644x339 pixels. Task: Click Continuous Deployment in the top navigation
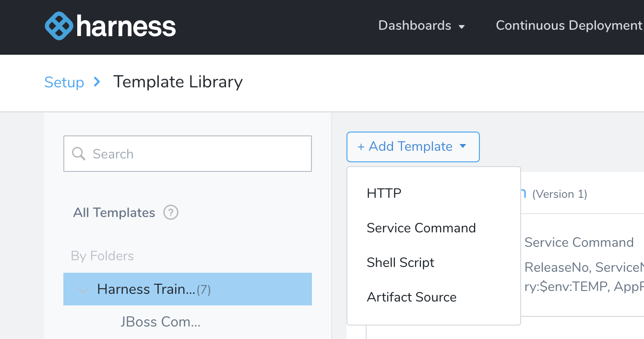click(569, 26)
